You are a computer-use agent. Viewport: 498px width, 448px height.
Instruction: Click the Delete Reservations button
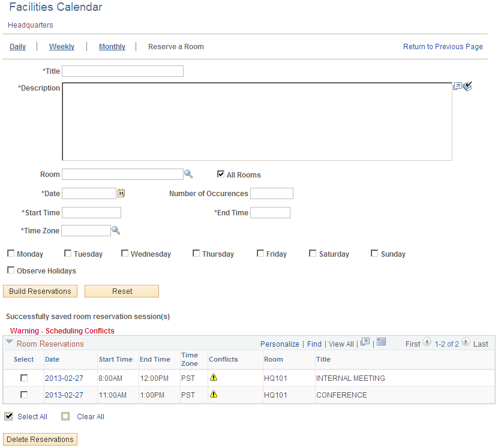(40, 440)
